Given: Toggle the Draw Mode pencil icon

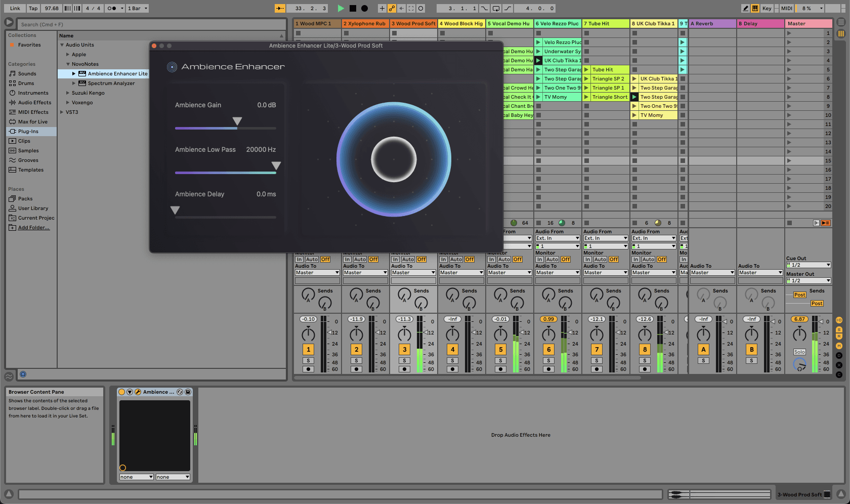Looking at the screenshot, I should point(745,8).
